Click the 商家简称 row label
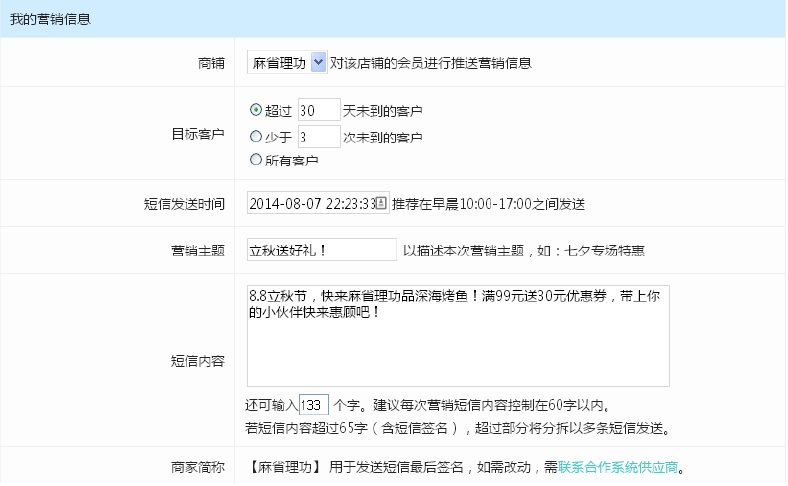The image size is (788, 486). tap(198, 467)
